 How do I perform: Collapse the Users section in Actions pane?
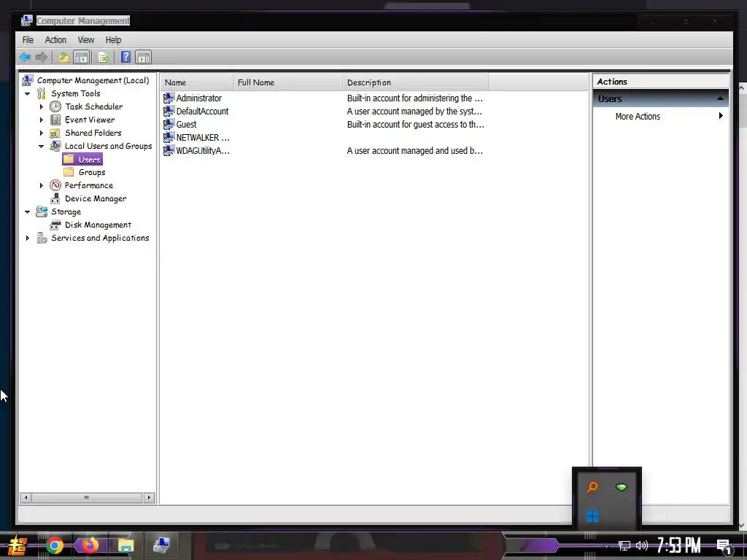pos(720,98)
